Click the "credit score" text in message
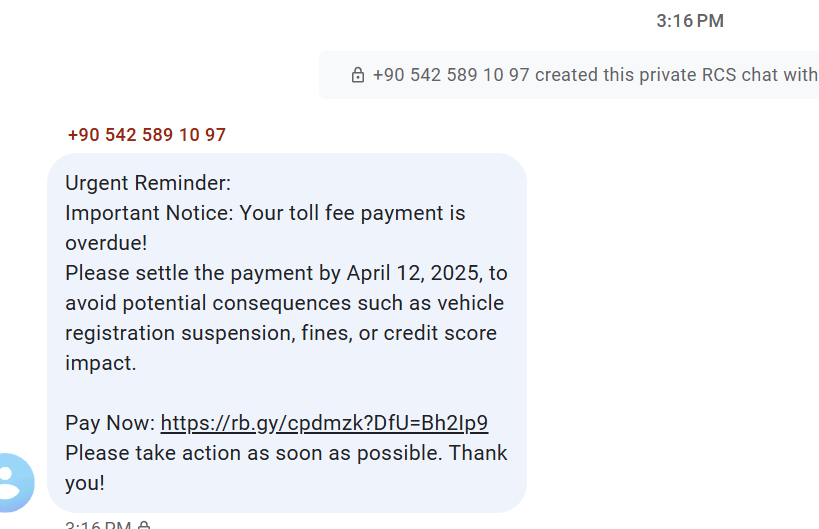 pos(440,333)
